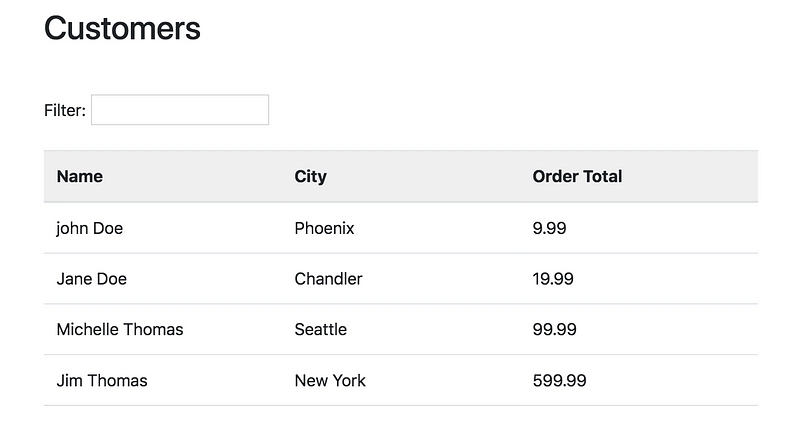Click the Chandler city cell
The width and height of the screenshot is (800, 437).
[x=328, y=279]
